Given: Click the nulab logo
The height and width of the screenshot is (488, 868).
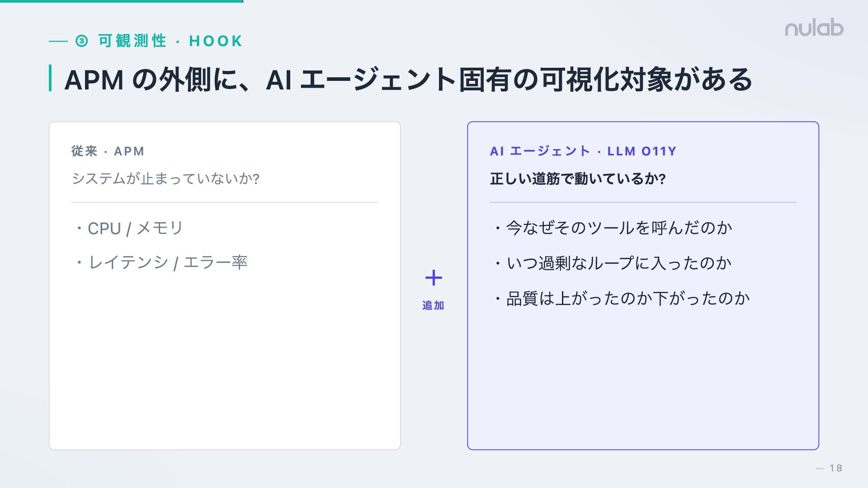Looking at the screenshot, I should pyautogui.click(x=814, y=28).
